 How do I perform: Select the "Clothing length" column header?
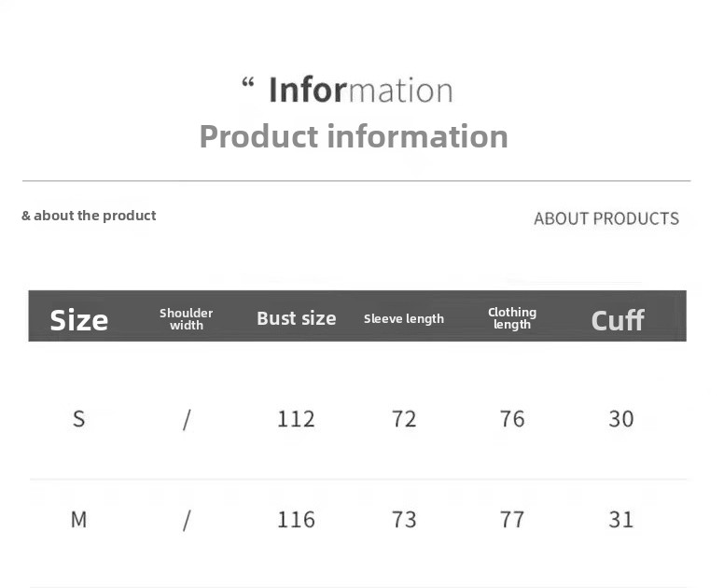(x=512, y=318)
